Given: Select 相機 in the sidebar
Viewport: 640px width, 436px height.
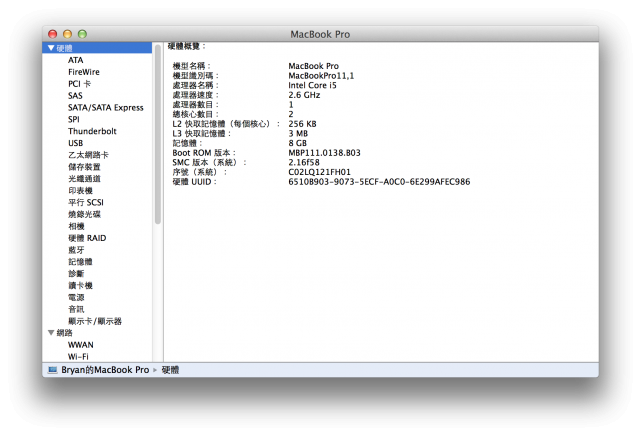Looking at the screenshot, I should (x=76, y=226).
